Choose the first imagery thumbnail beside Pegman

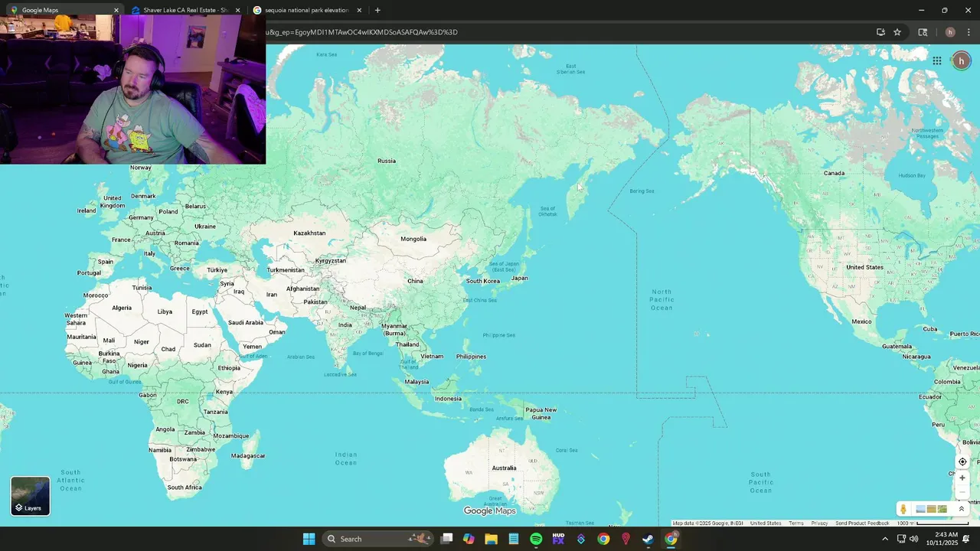pos(921,509)
